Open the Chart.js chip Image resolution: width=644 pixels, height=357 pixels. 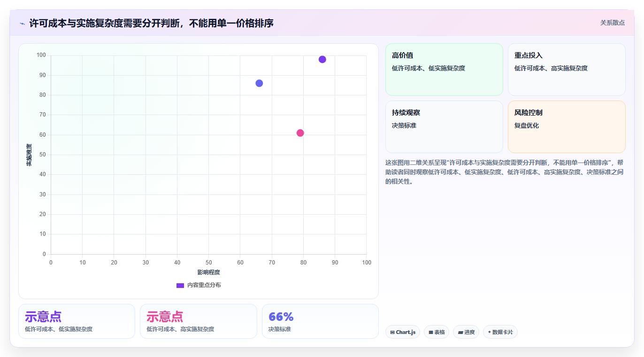point(403,332)
